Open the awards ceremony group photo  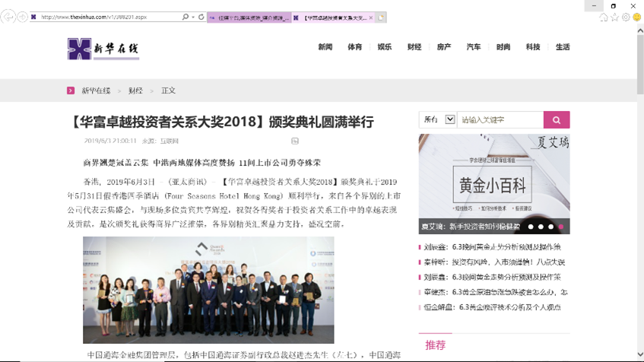pyautogui.click(x=208, y=290)
